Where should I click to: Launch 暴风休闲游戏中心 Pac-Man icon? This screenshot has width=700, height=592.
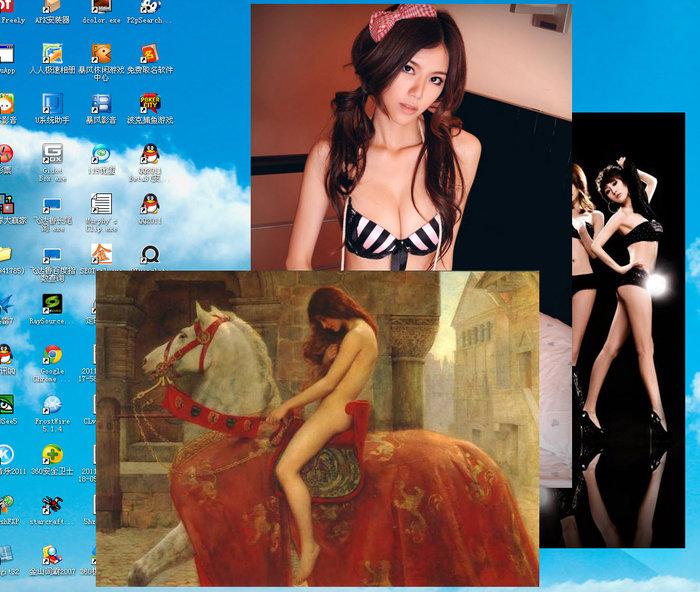coord(101,54)
